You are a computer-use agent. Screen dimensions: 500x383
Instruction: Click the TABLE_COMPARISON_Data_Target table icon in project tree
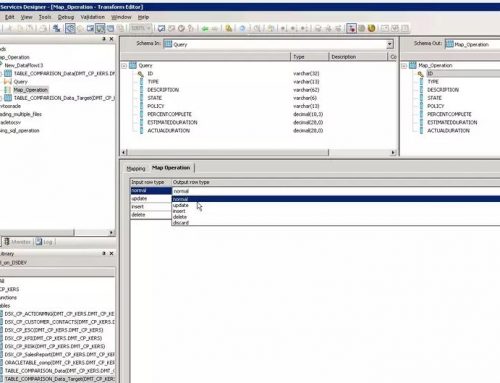[8, 98]
